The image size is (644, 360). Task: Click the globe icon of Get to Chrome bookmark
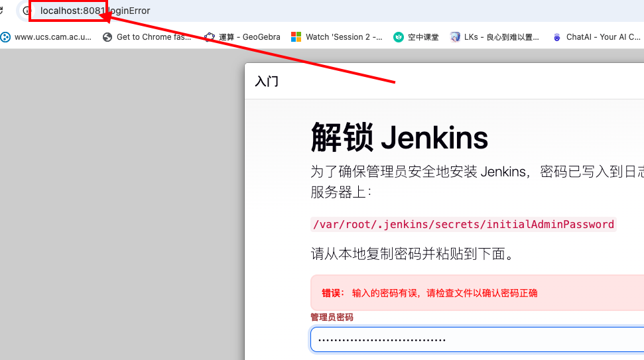tap(107, 37)
